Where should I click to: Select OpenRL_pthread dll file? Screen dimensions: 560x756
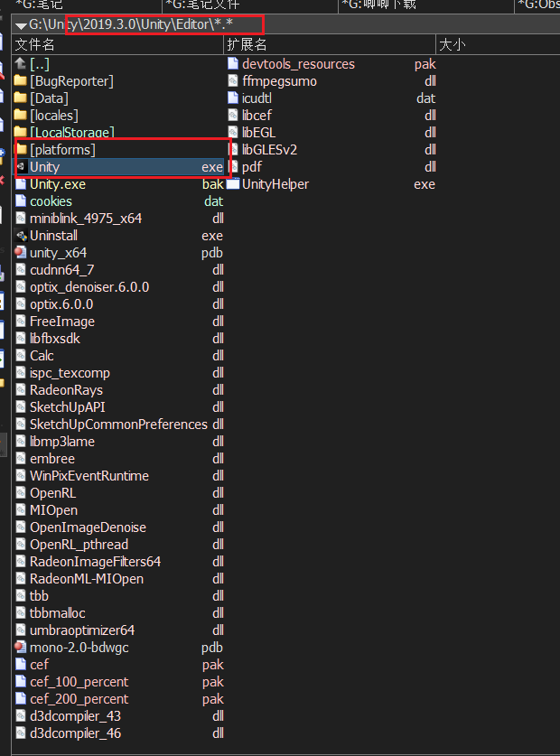[119, 545]
